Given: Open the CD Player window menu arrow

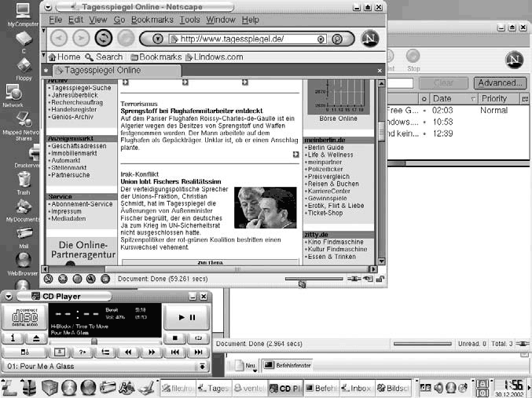Looking at the screenshot, I should click(x=9, y=297).
